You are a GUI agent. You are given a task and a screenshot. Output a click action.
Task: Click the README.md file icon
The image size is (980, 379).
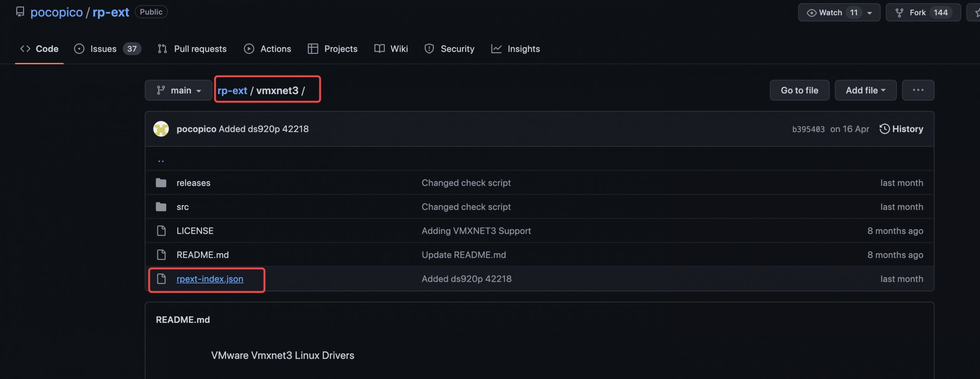161,255
